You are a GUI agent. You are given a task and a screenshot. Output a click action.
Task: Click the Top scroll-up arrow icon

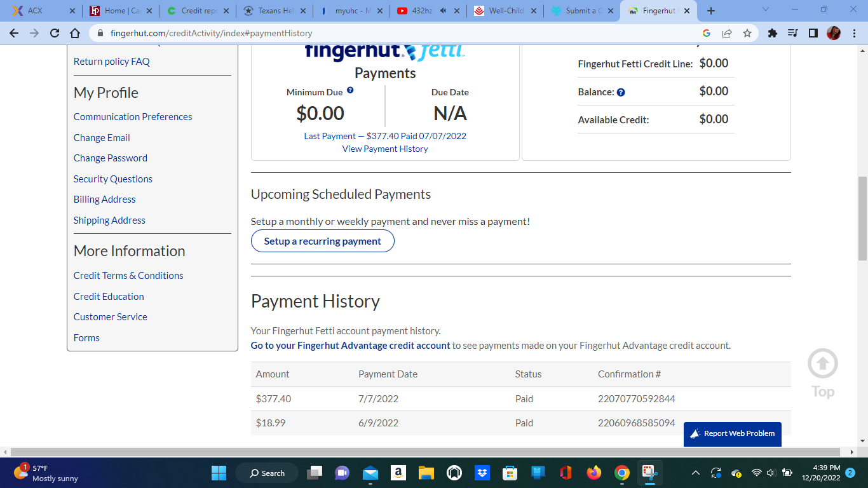pos(822,364)
